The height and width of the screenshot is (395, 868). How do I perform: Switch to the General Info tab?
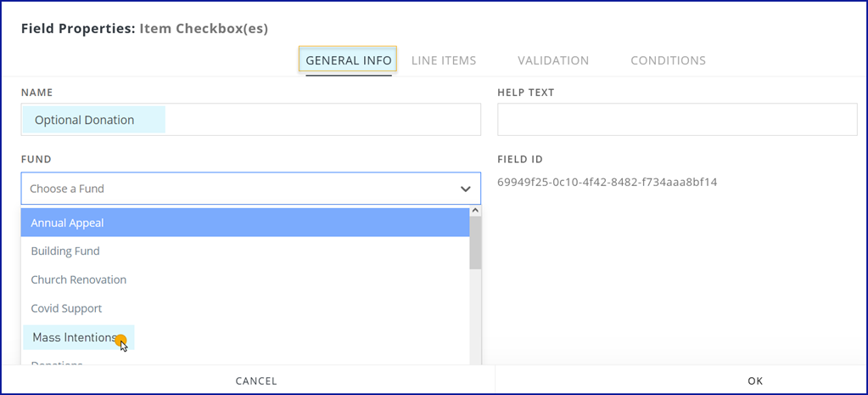[x=348, y=60]
